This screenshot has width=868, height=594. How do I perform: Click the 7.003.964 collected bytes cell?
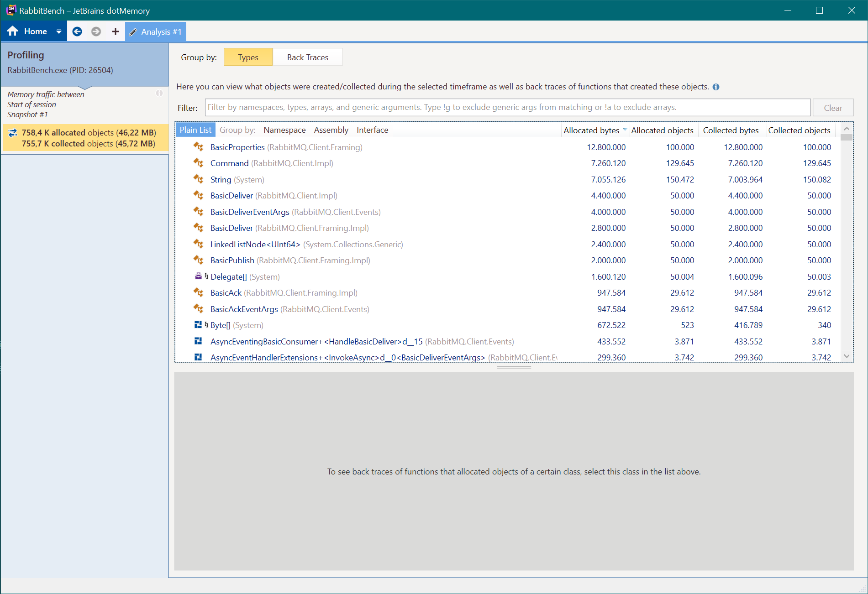click(x=745, y=179)
